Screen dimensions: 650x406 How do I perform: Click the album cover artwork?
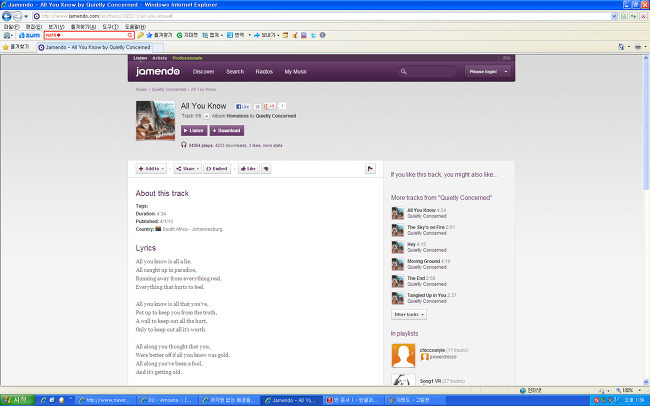coord(155,121)
